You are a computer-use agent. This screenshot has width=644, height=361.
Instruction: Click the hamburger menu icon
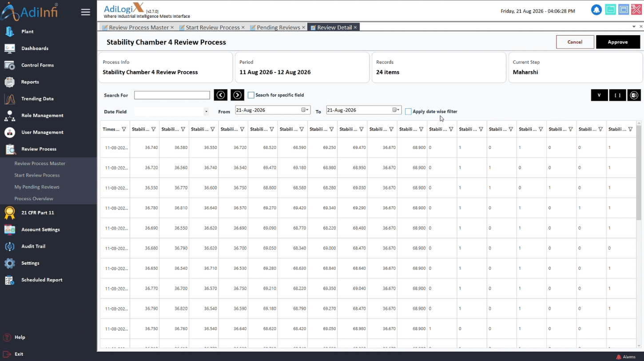tap(86, 12)
